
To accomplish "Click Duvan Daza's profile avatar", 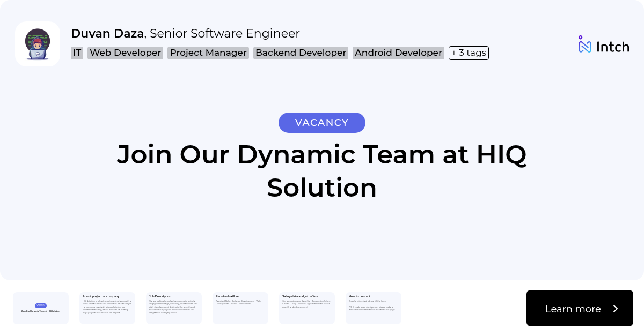I will click(37, 44).
